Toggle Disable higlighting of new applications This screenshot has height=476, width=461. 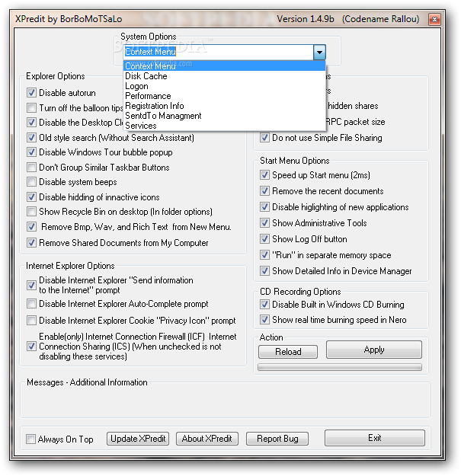point(264,207)
